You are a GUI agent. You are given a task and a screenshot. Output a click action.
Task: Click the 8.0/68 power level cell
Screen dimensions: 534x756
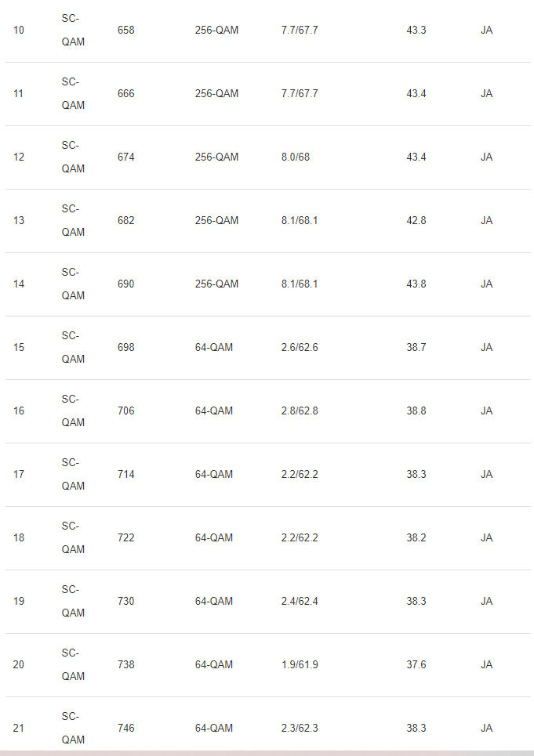[x=295, y=157]
